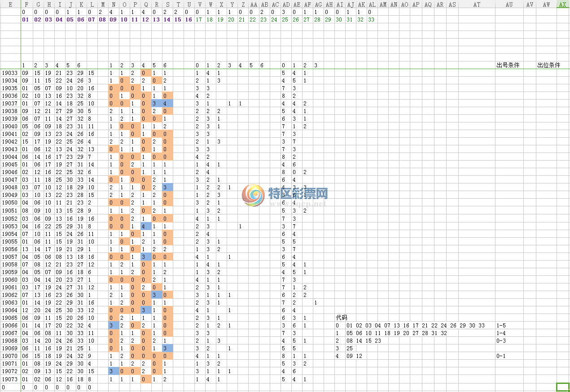Select column header AT

coord(477,4)
